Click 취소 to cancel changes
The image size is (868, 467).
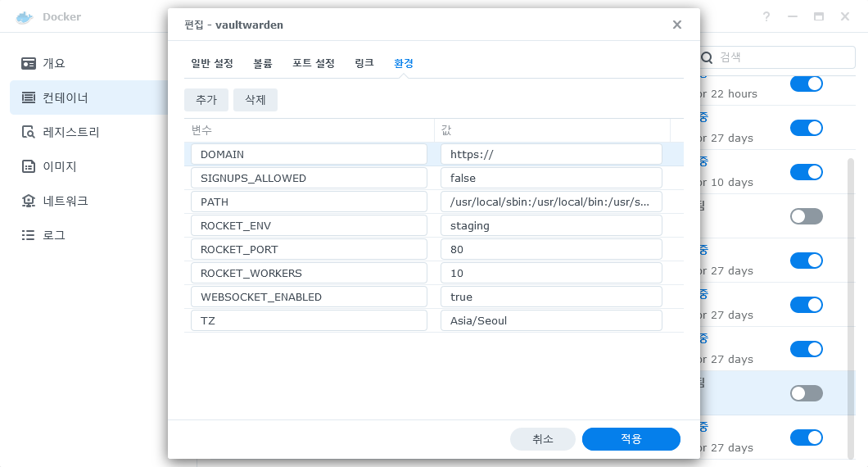coord(542,439)
